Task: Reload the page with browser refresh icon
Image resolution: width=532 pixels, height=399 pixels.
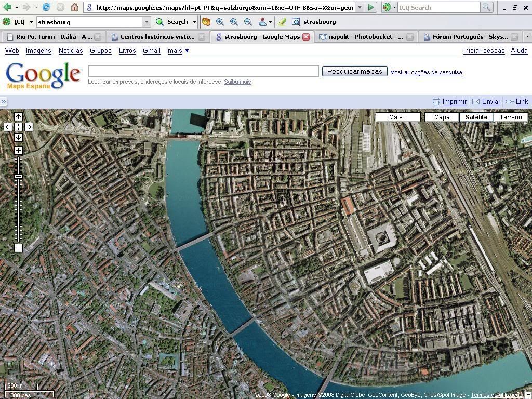Action: [x=46, y=7]
